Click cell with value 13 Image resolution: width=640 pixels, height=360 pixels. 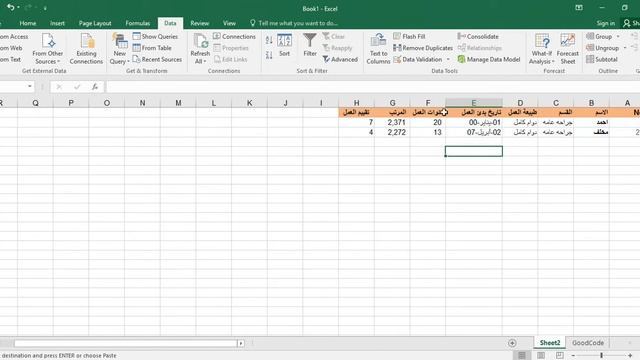point(428,132)
